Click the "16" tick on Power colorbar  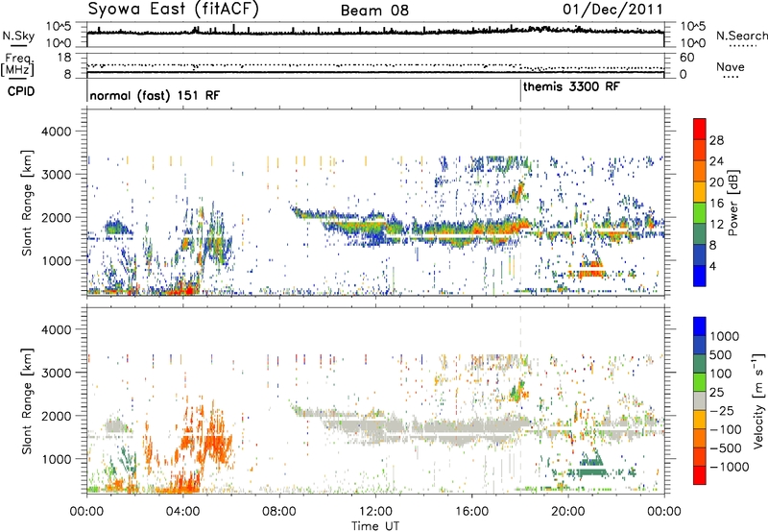click(x=716, y=204)
